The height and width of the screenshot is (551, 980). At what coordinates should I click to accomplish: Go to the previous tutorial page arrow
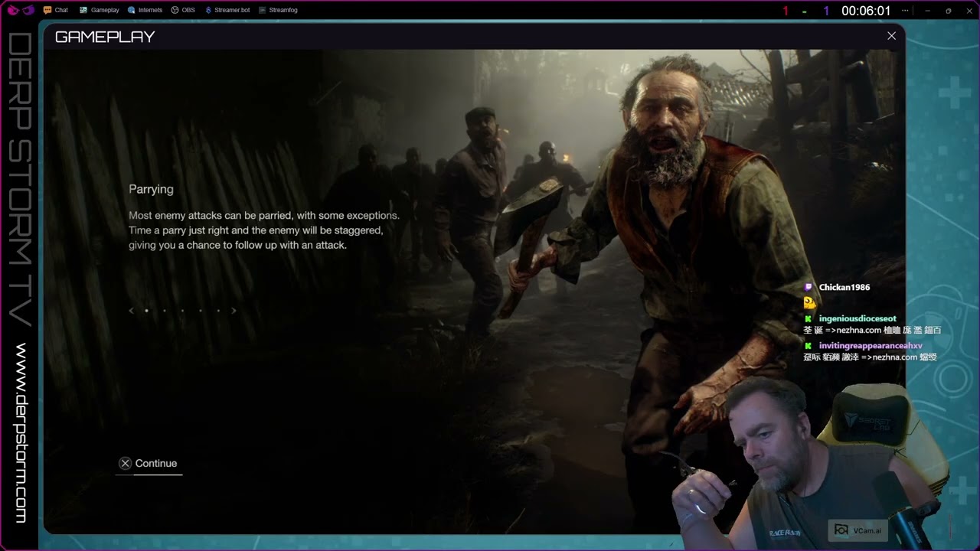132,311
